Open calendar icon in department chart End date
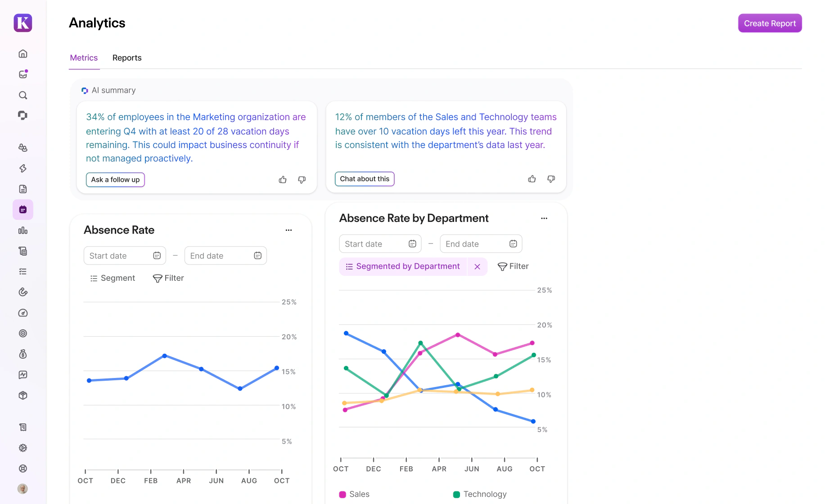Viewport: 825px width, 504px height. 513,244
